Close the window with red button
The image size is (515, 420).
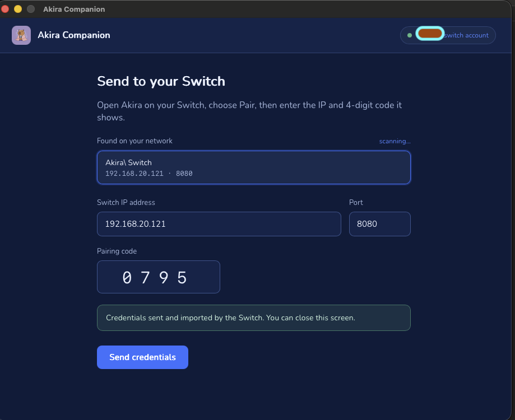pyautogui.click(x=5, y=9)
